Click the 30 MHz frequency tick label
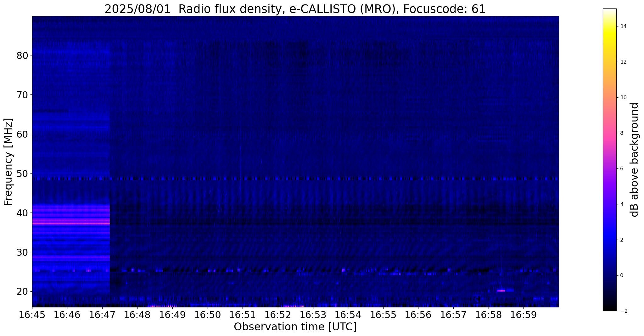Image resolution: width=644 pixels, height=336 pixels. (x=22, y=252)
